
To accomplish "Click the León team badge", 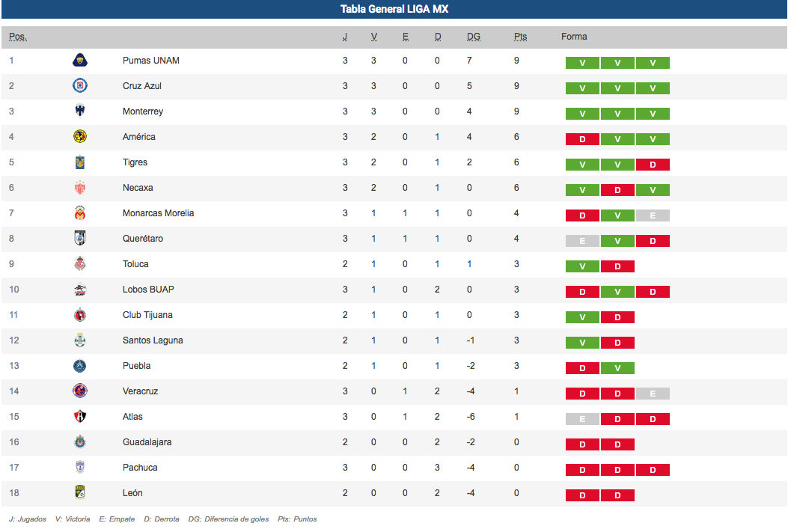I will [x=79, y=493].
